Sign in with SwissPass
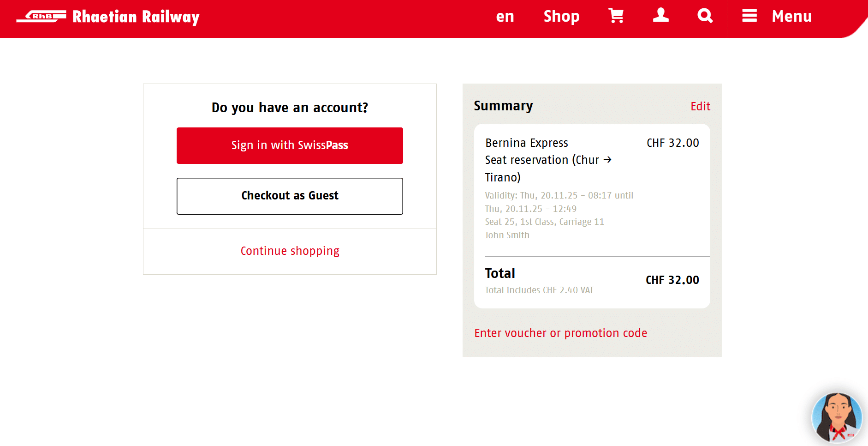The image size is (868, 446). (x=290, y=145)
